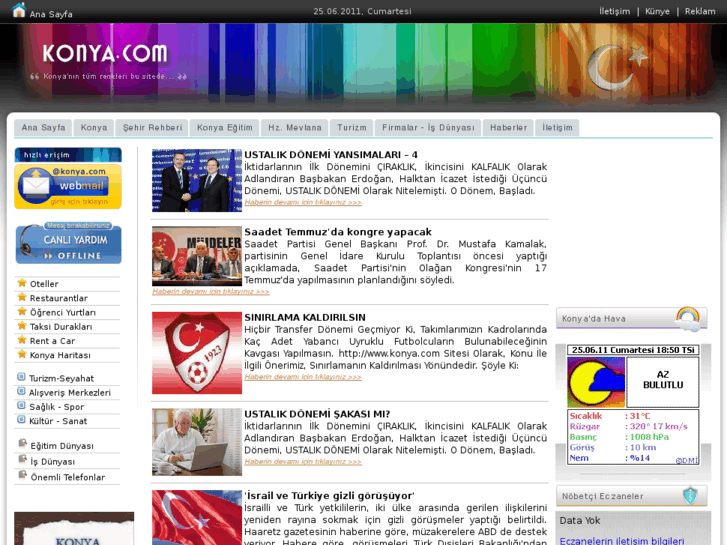Open headline 'İsrail ve Türkiye gizli görüşüyor'
The image size is (727, 545).
(329, 495)
